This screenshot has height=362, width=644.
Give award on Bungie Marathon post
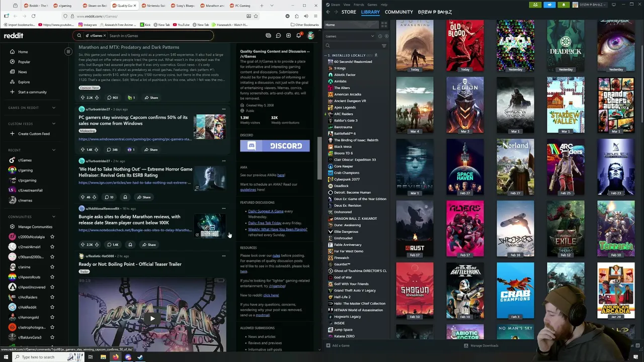[130, 244]
